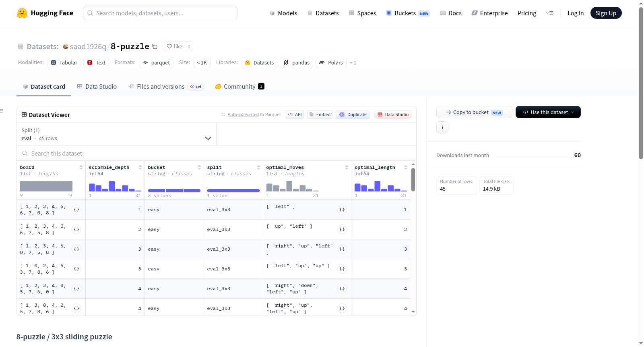Viewport: 644px width, 347px height.
Task: Click the saad1926q avatar icon
Action: [66, 47]
